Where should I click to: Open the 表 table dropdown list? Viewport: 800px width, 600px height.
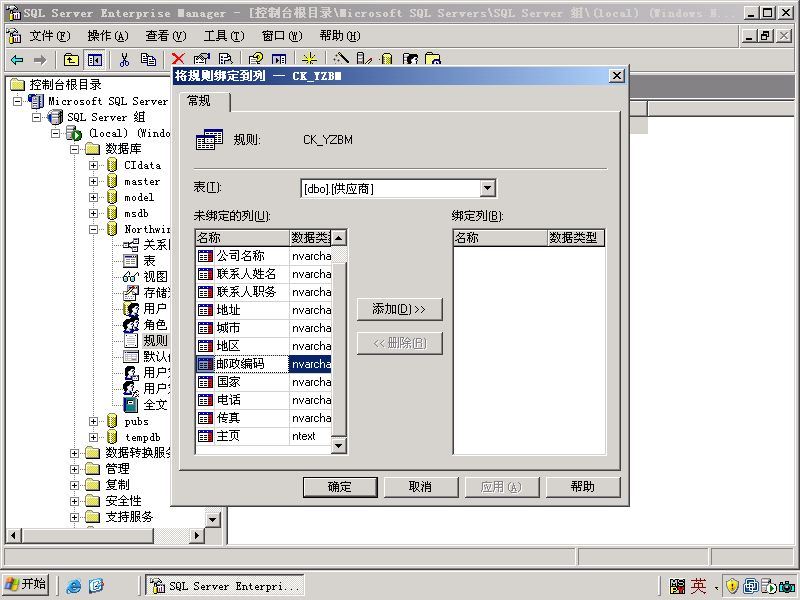(488, 189)
